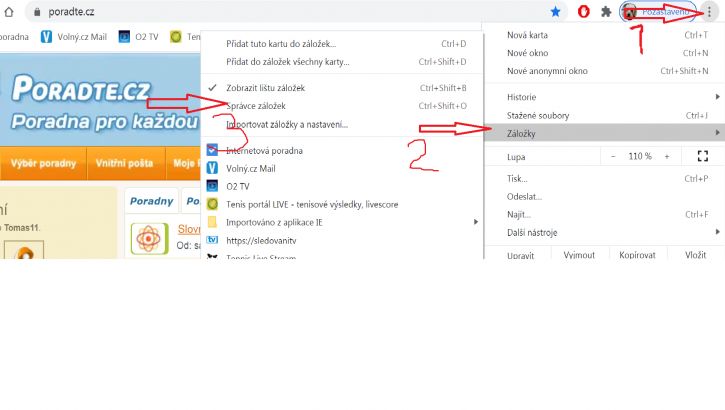Select Tisk menu item
The height and width of the screenshot is (410, 725).
tap(604, 178)
